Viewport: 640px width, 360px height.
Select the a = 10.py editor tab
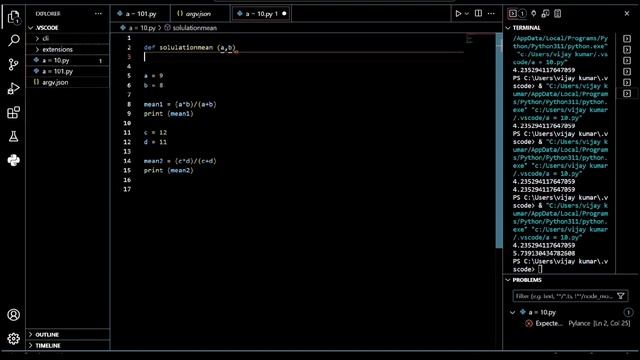click(x=261, y=13)
